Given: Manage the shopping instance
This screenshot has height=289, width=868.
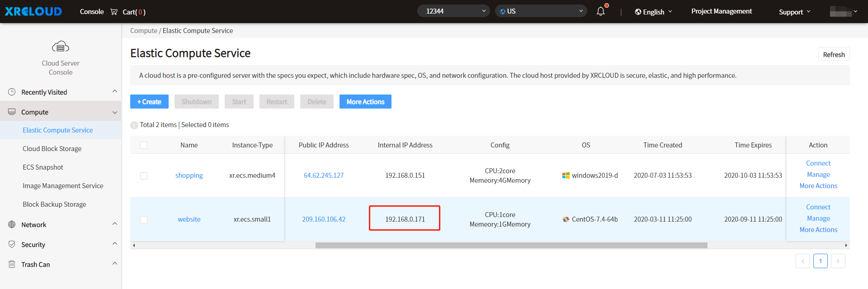Looking at the screenshot, I should (818, 175).
